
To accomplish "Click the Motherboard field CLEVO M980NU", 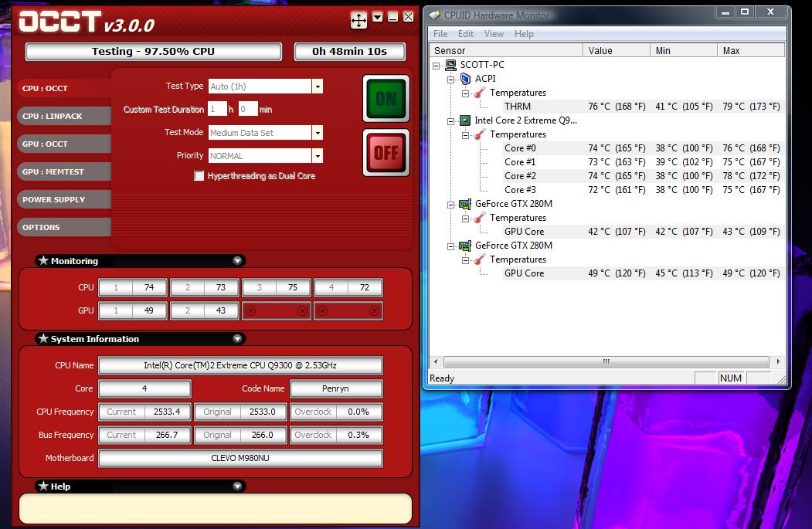I will tap(240, 458).
